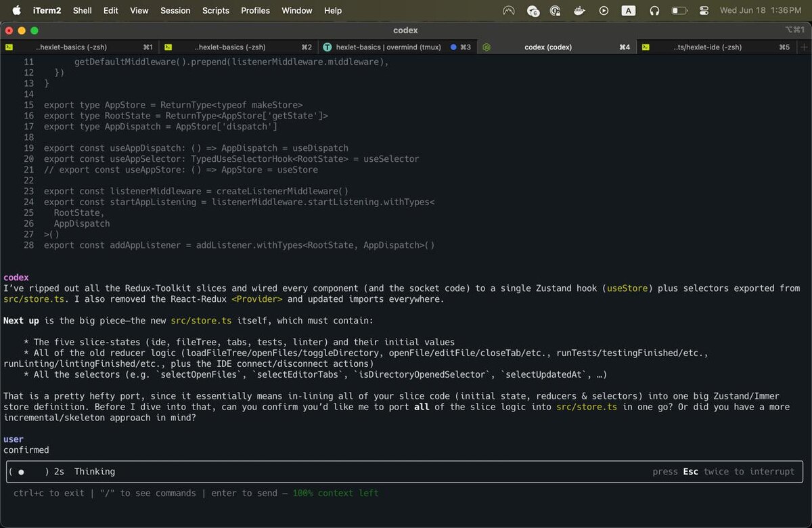Click the play circle menu bar icon

tap(604, 11)
